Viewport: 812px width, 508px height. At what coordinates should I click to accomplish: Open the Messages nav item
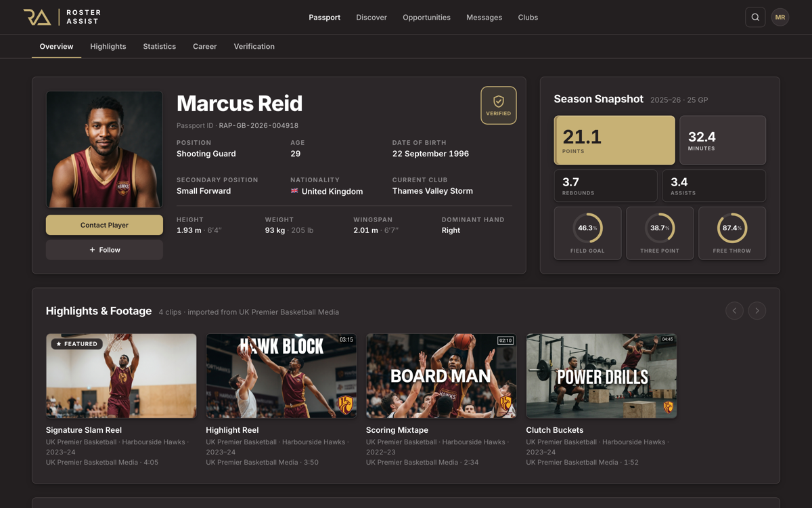(484, 17)
